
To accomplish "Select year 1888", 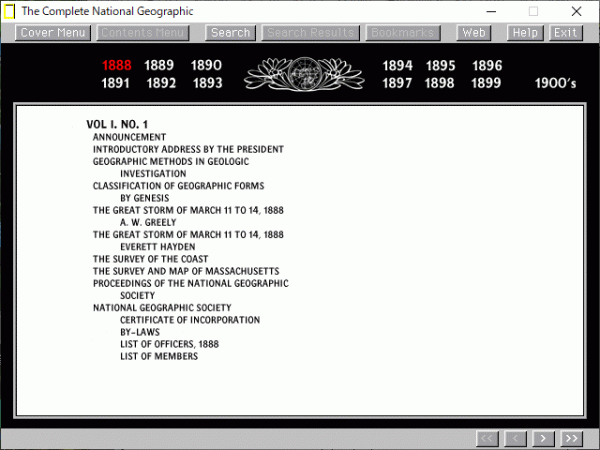I will (117, 65).
